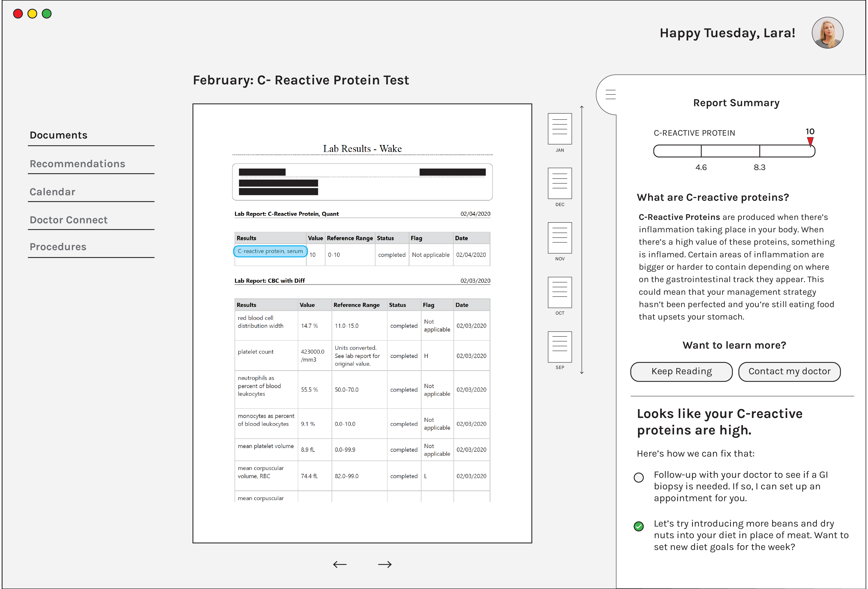Go to next page with right arrow
Image resolution: width=868 pixels, height=589 pixels.
click(385, 564)
